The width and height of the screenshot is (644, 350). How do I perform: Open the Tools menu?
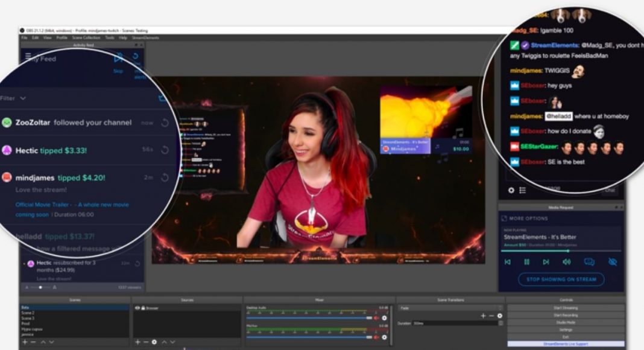[110, 37]
